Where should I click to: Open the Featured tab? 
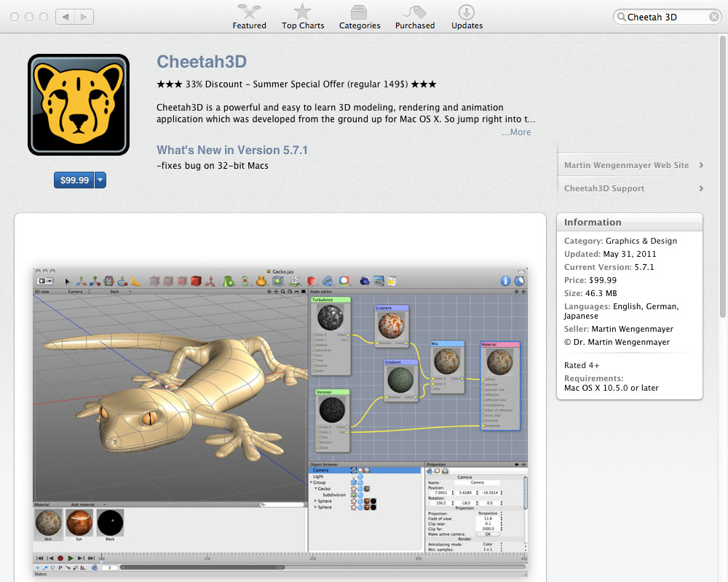(x=249, y=17)
